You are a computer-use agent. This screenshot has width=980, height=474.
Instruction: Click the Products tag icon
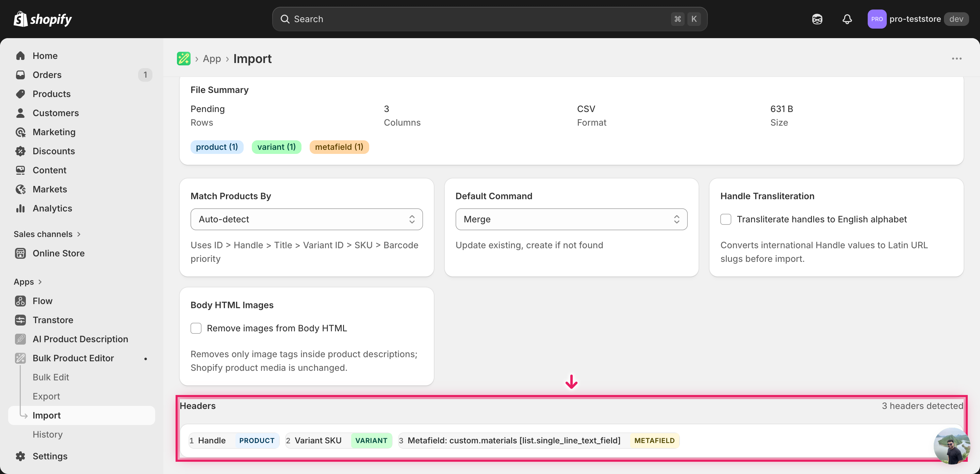click(x=20, y=94)
